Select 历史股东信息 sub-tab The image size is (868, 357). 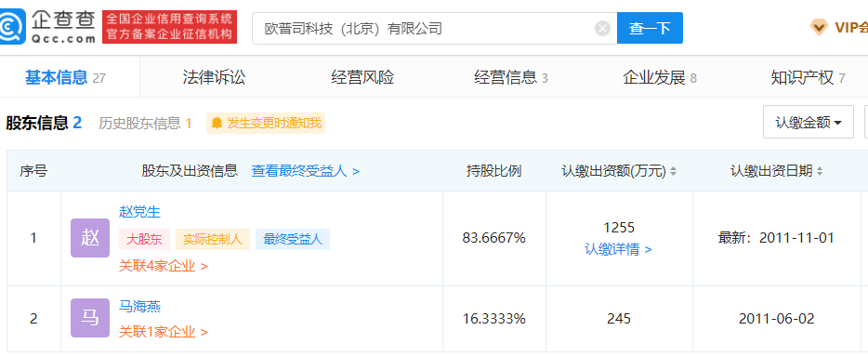[x=145, y=123]
